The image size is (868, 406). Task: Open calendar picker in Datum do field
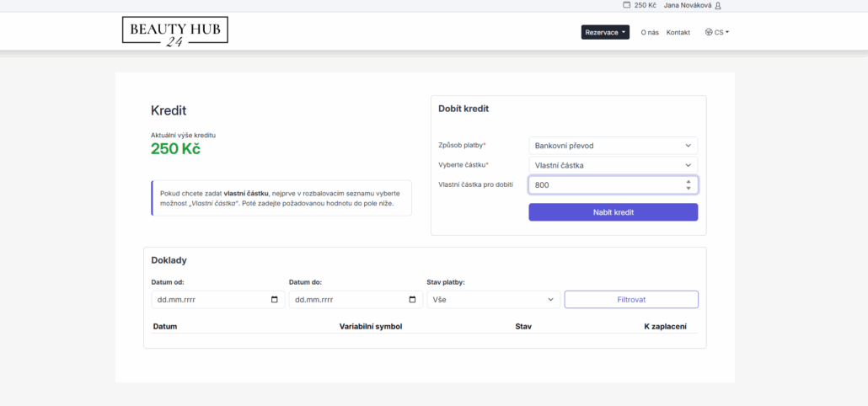pyautogui.click(x=412, y=300)
